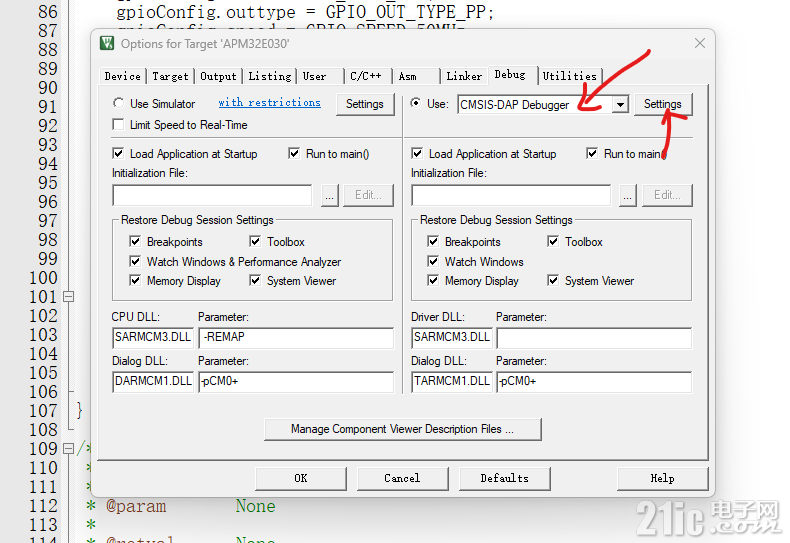This screenshot has width=790, height=543.
Task: Click empty Driver DLL Parameter field
Action: click(595, 338)
